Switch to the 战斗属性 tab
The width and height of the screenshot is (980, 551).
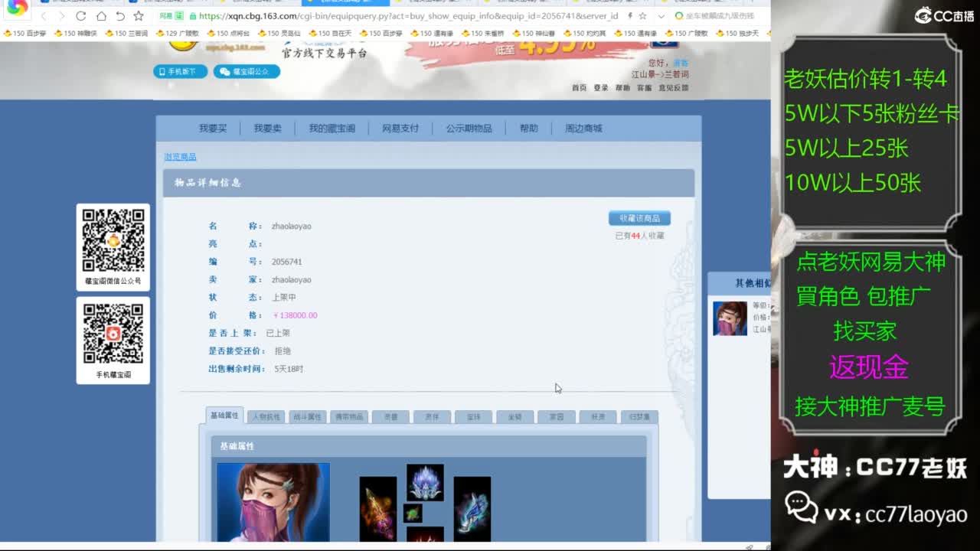pyautogui.click(x=307, y=417)
